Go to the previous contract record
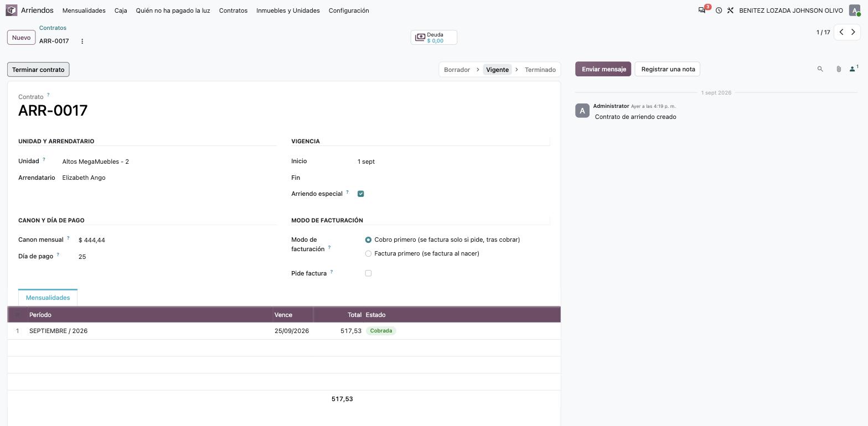 pyautogui.click(x=841, y=32)
